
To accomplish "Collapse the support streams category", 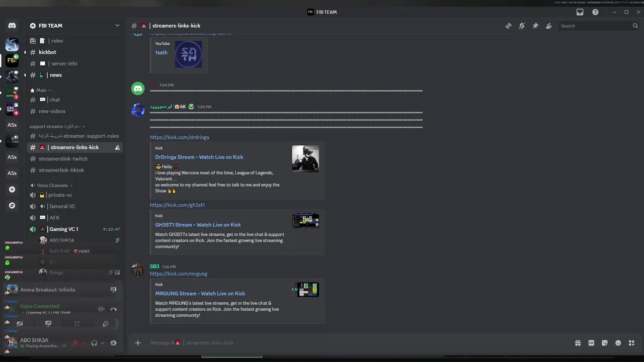I will [x=57, y=126].
